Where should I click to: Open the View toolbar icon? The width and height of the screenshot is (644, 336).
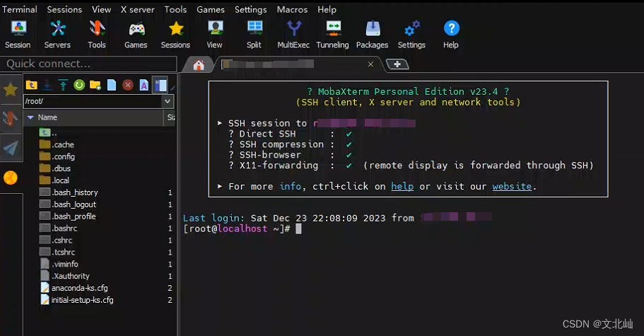[x=215, y=35]
